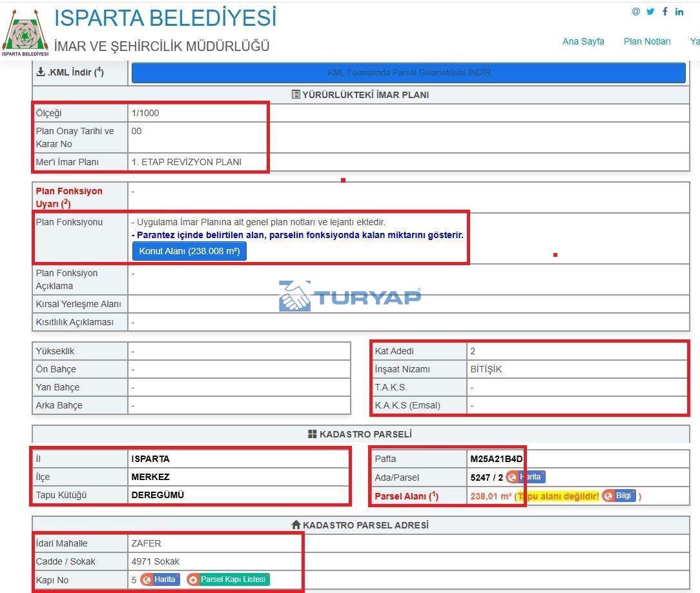
Task: Click the Konut Alanı (238.008 m²) button
Action: pyautogui.click(x=189, y=251)
